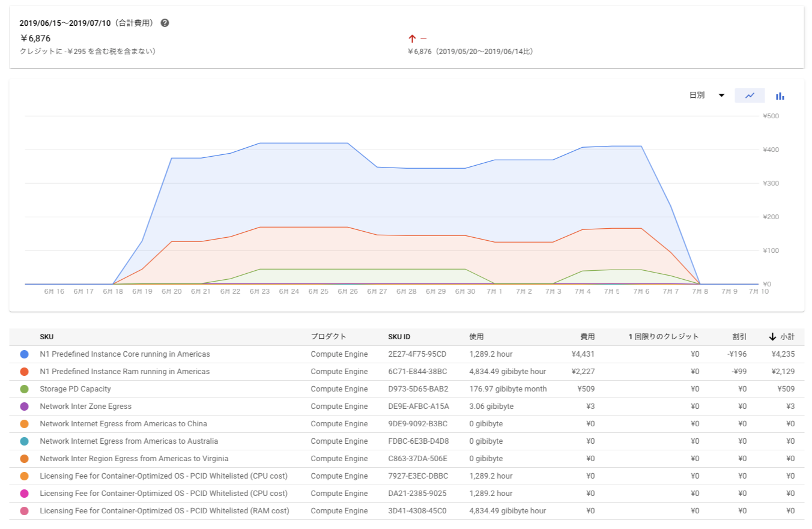This screenshot has width=812, height=529.
Task: Select N1 Predefined Instance Ram running in Americas
Action: pyautogui.click(x=125, y=372)
